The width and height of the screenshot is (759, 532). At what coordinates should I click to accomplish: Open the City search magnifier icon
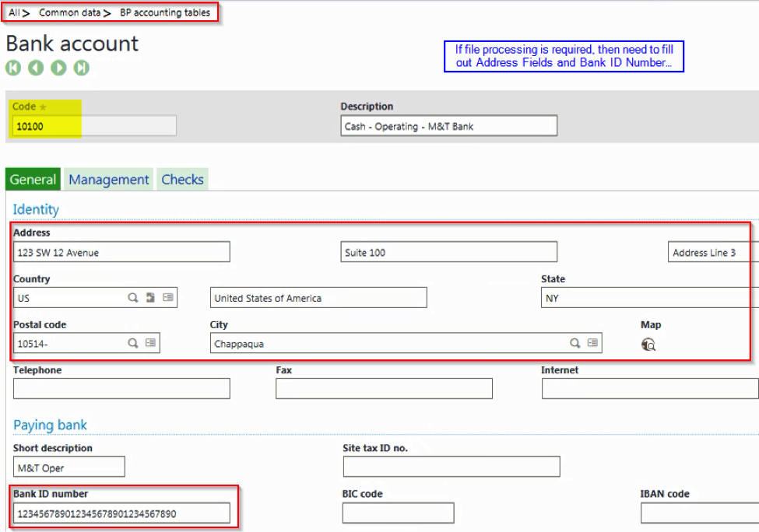tap(574, 343)
